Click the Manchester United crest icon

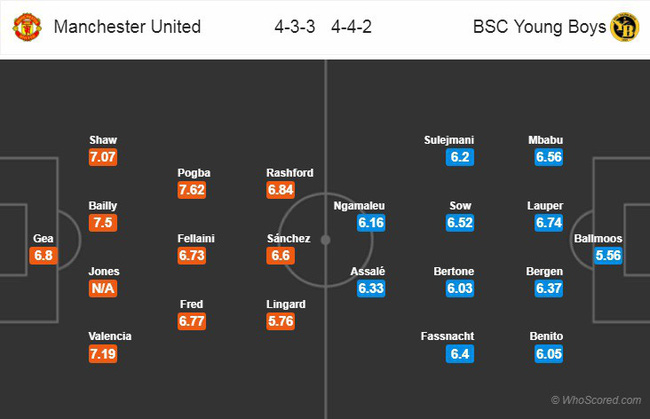[x=25, y=27]
